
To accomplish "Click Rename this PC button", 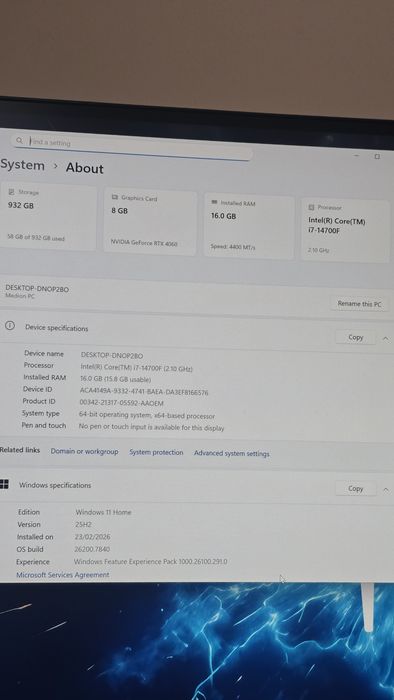I will pos(359,304).
